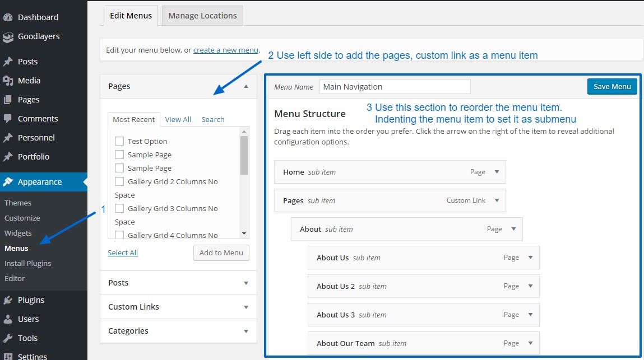
Task: Expand the Home menu item options arrow
Action: pos(497,172)
